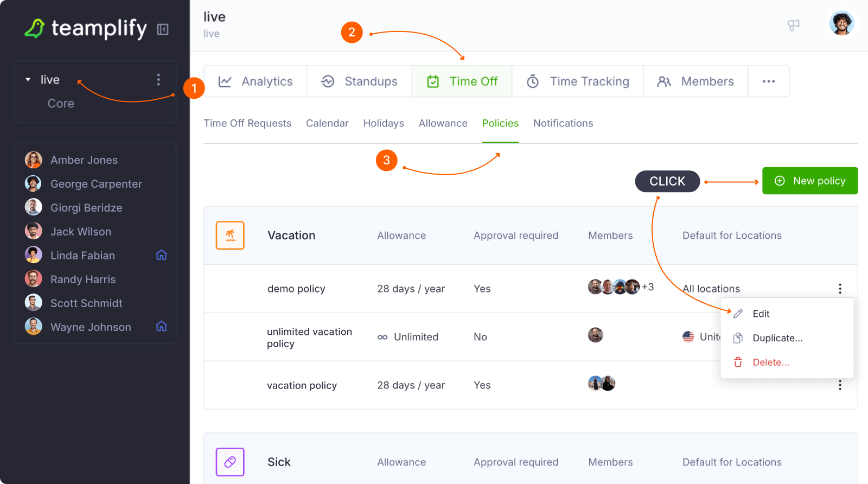This screenshot has width=868, height=484.
Task: Open the Allowance sub-tab
Action: [443, 123]
